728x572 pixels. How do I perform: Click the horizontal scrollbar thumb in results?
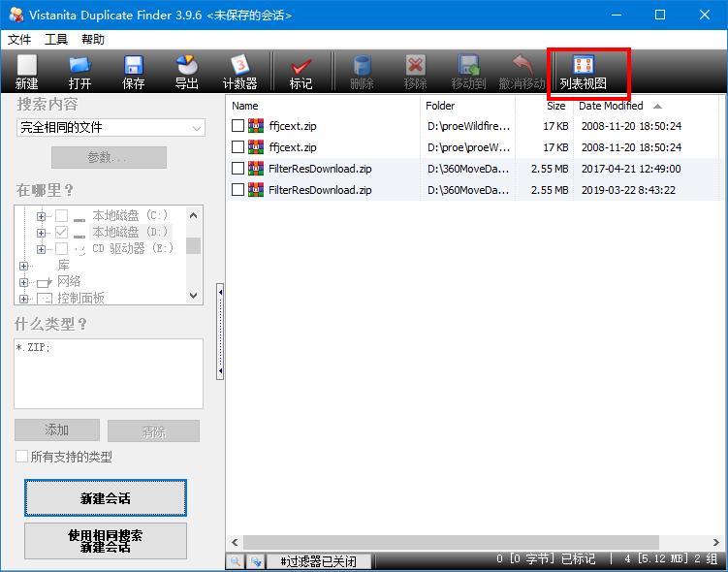point(452,542)
